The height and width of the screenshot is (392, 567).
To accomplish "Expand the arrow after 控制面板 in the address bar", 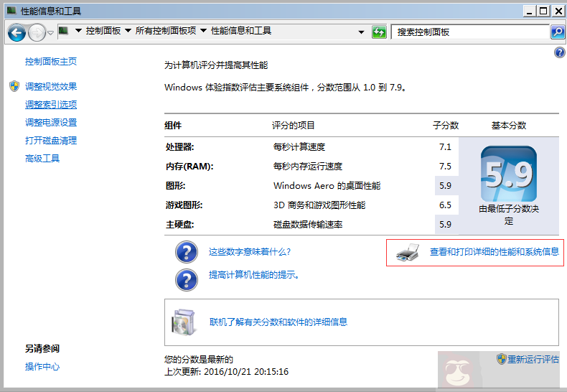I will (x=128, y=31).
